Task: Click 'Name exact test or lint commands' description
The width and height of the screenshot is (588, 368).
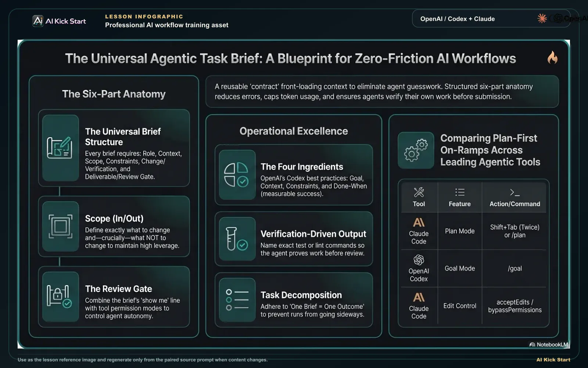Action: [x=312, y=249]
